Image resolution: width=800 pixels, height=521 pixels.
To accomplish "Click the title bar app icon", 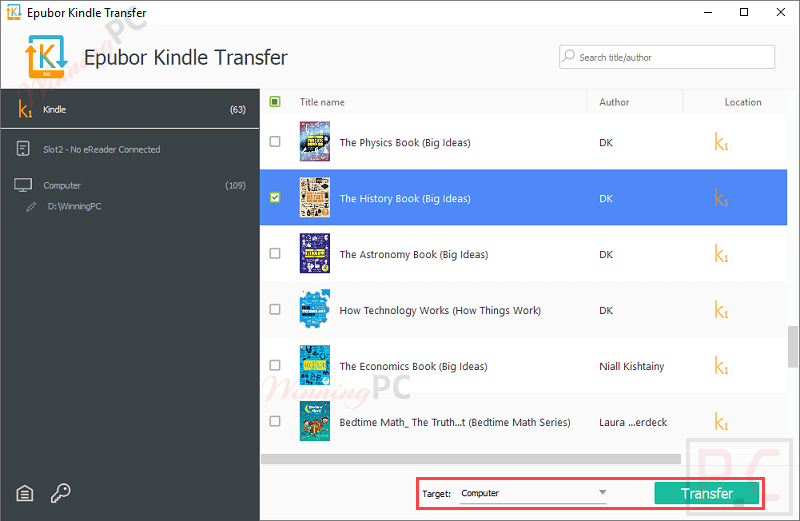I will [x=14, y=12].
